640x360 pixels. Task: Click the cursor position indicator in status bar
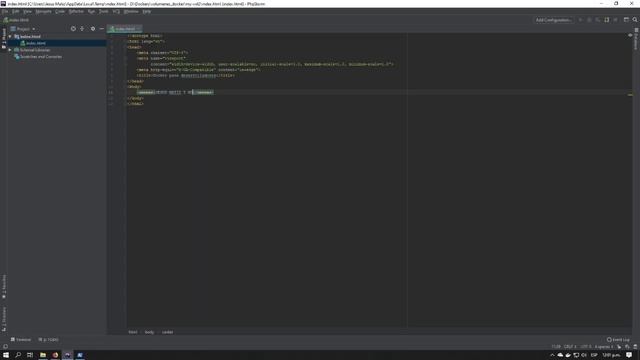point(556,347)
